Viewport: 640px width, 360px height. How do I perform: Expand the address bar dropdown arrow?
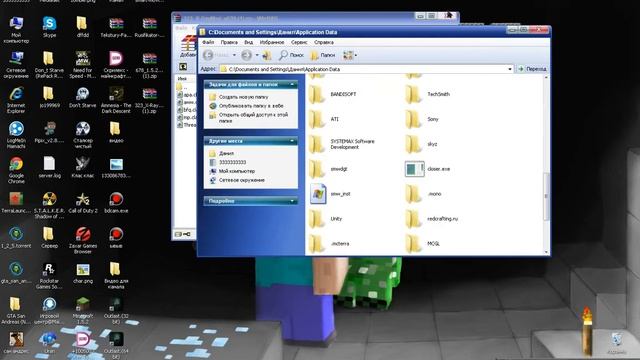coord(509,69)
